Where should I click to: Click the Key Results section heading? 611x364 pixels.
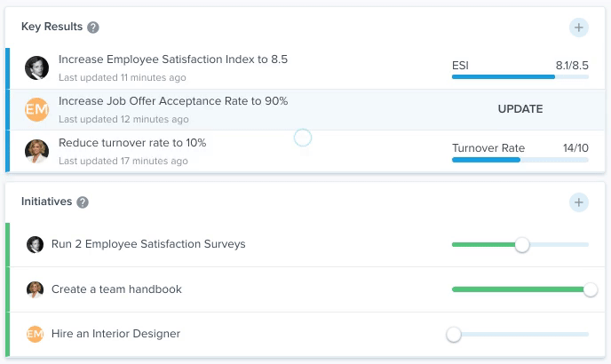coord(52,27)
